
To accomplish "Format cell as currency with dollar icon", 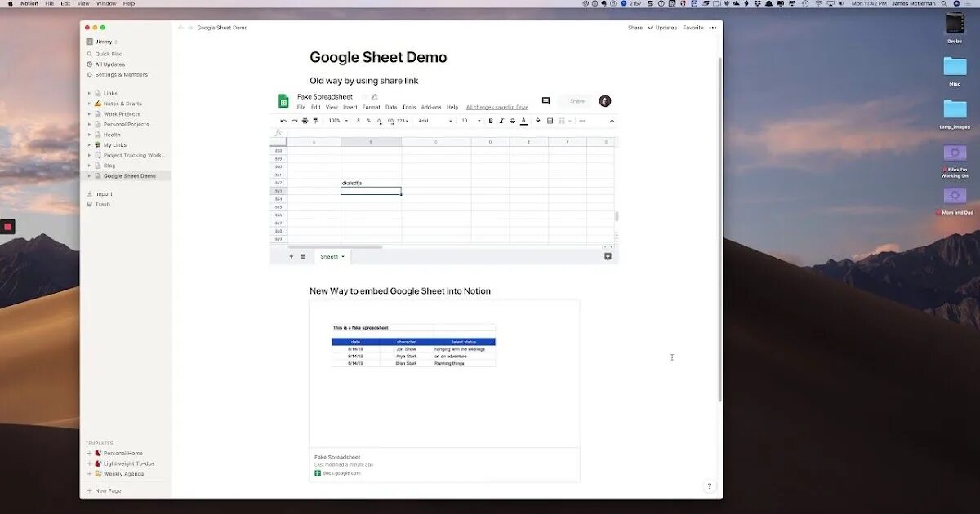I will click(358, 121).
